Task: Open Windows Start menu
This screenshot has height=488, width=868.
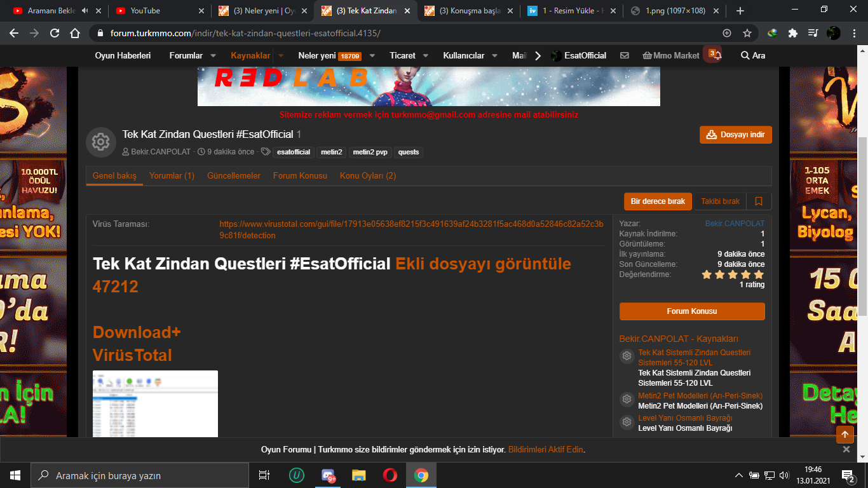Action: [x=15, y=475]
